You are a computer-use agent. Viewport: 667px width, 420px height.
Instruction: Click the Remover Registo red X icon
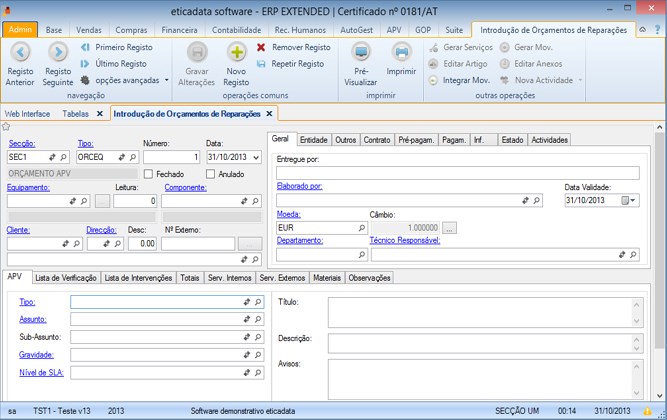coord(262,47)
